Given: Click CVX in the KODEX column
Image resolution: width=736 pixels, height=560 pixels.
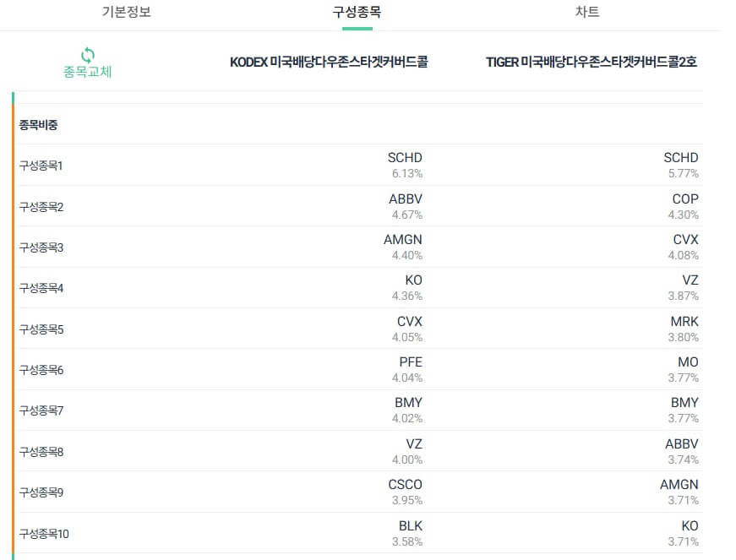Looking at the screenshot, I should coord(410,321).
